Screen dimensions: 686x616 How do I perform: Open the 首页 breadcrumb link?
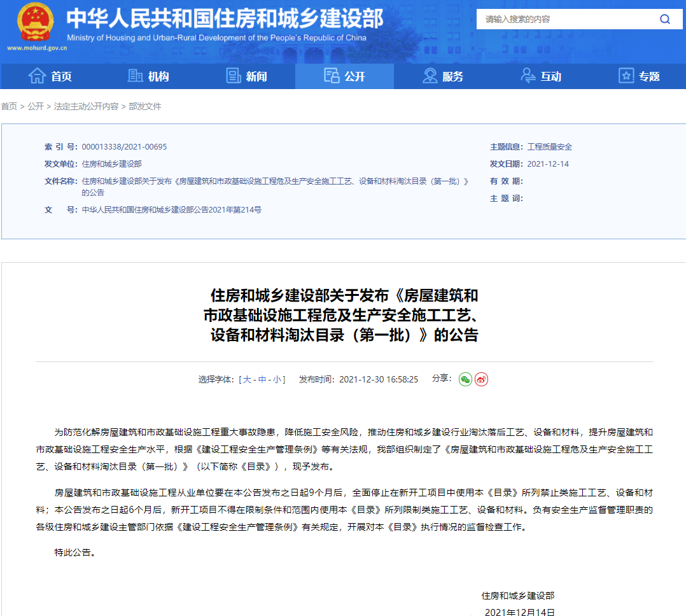(9, 106)
